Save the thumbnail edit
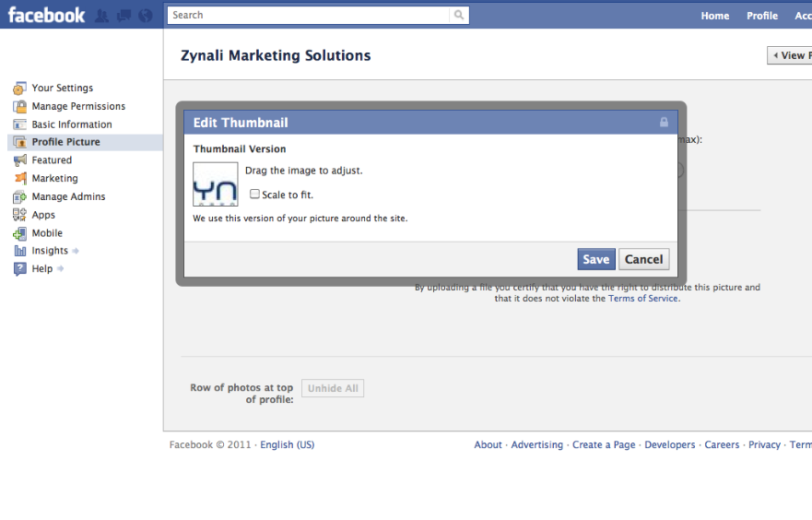 tap(596, 259)
